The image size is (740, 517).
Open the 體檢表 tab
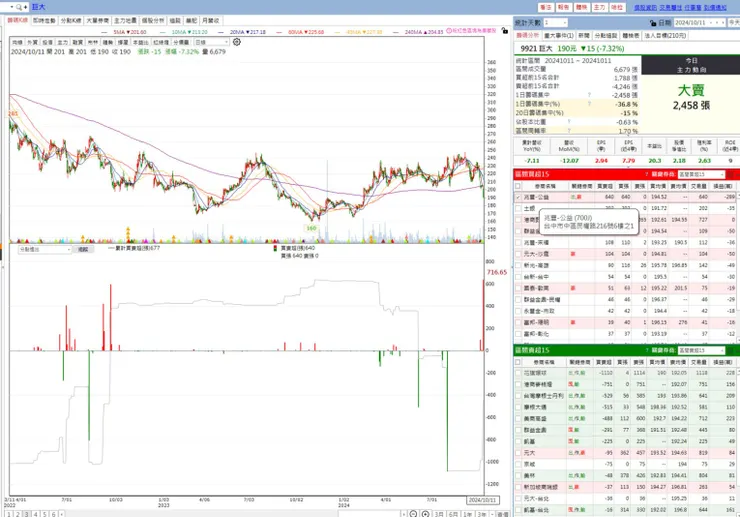tap(631, 36)
